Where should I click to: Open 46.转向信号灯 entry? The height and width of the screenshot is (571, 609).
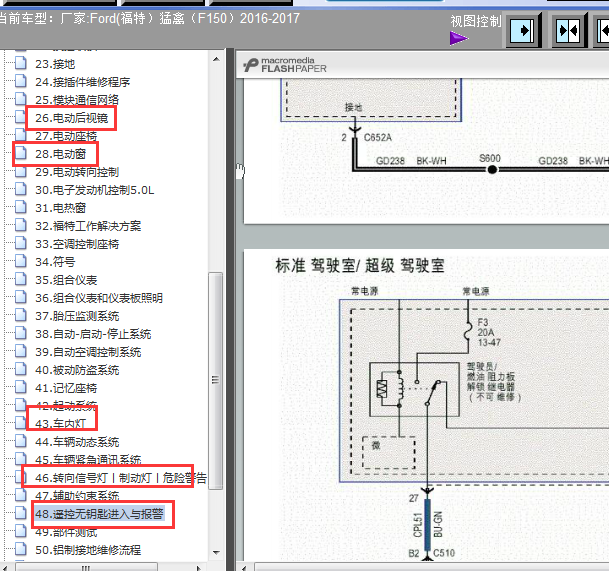pos(120,478)
